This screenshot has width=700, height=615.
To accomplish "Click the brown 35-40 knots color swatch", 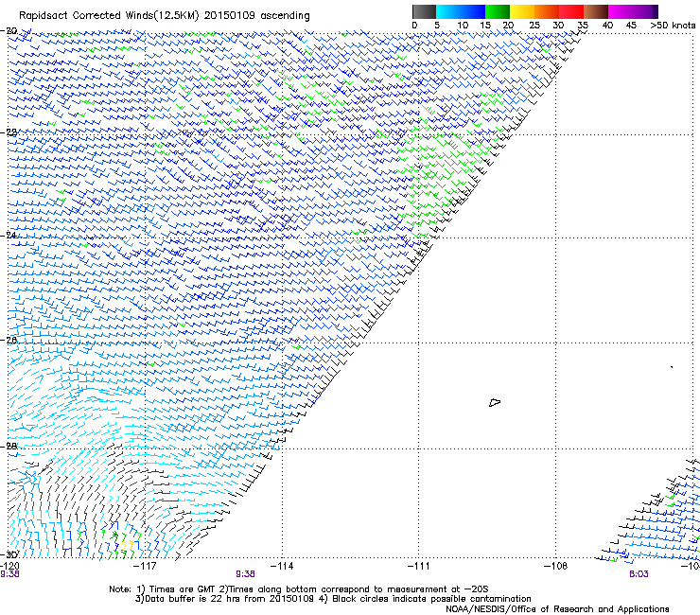I will pyautogui.click(x=596, y=11).
